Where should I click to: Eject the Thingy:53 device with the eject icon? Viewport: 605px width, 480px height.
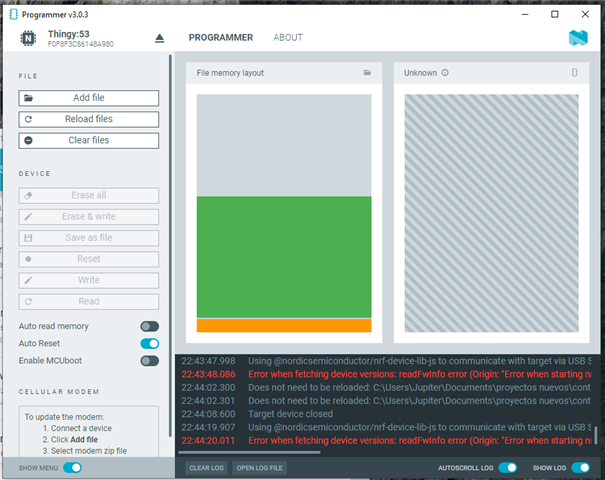pyautogui.click(x=159, y=38)
